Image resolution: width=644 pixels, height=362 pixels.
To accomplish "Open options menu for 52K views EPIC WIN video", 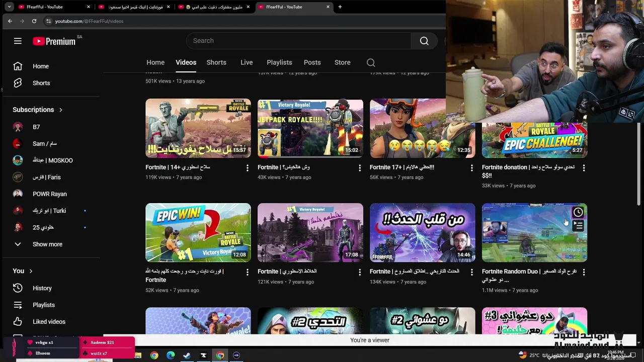I will click(247, 272).
